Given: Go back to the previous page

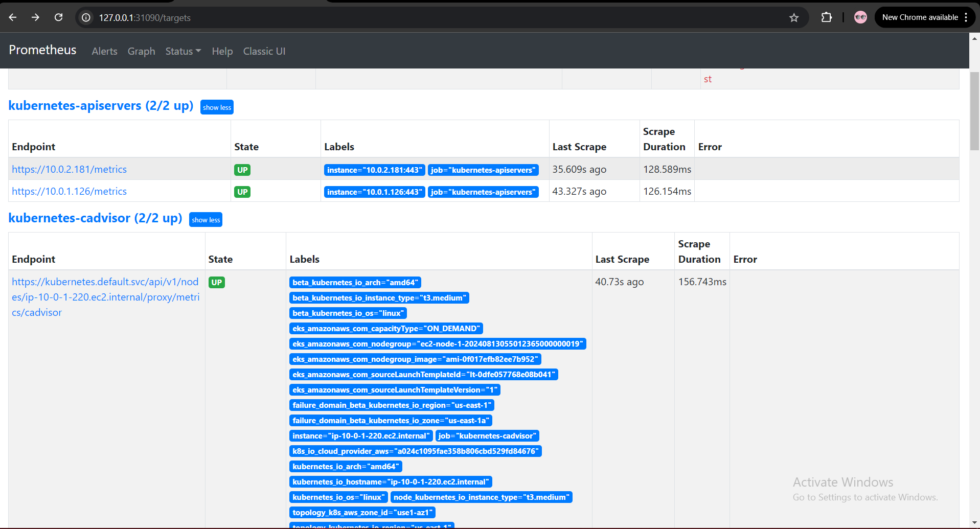Looking at the screenshot, I should click(x=13, y=17).
